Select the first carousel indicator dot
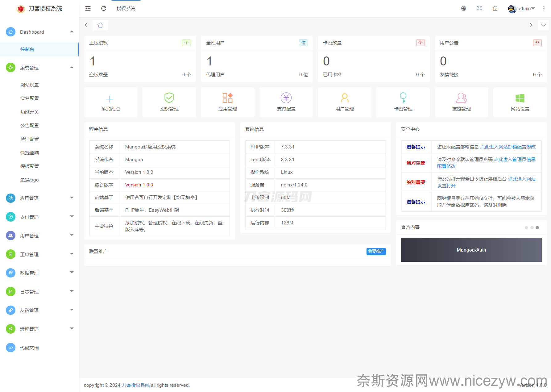The height and width of the screenshot is (392, 551). click(526, 228)
